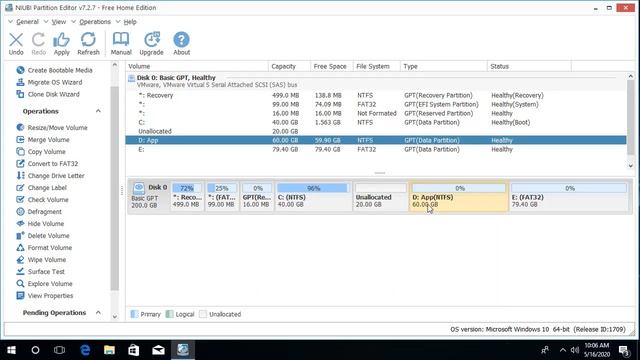
Task: Open View Properties
Action: click(x=44, y=296)
